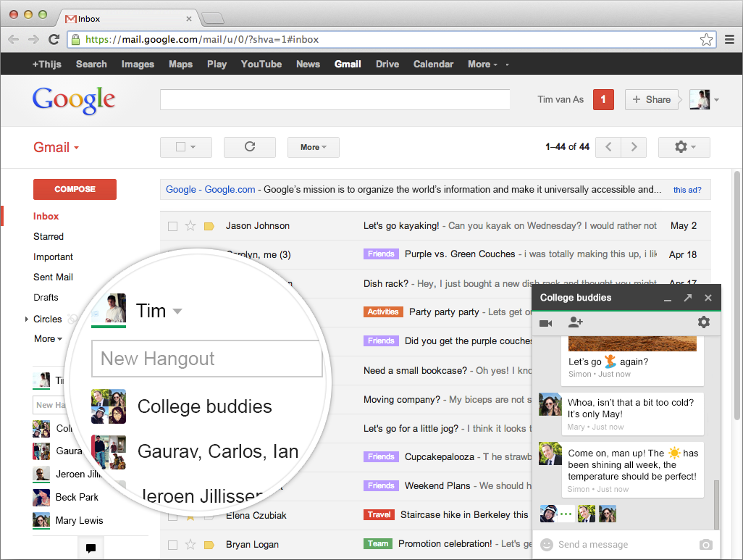Click the camera icon to attach a photo

705,545
